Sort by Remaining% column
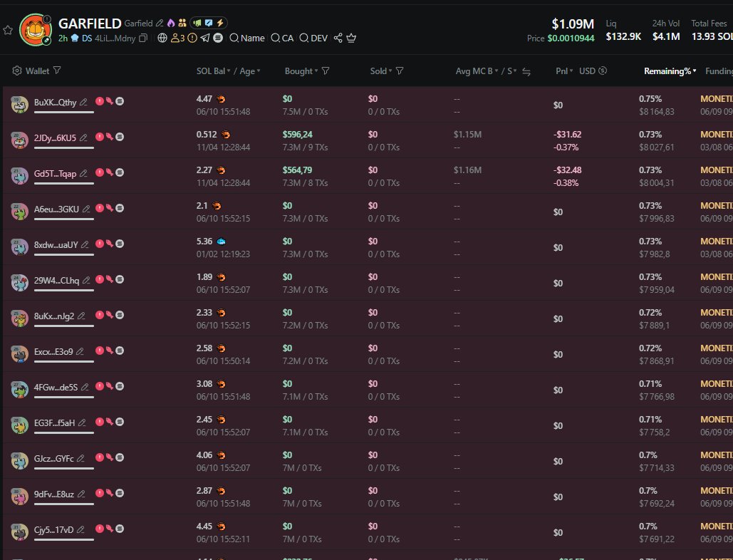The image size is (733, 560). click(670, 71)
